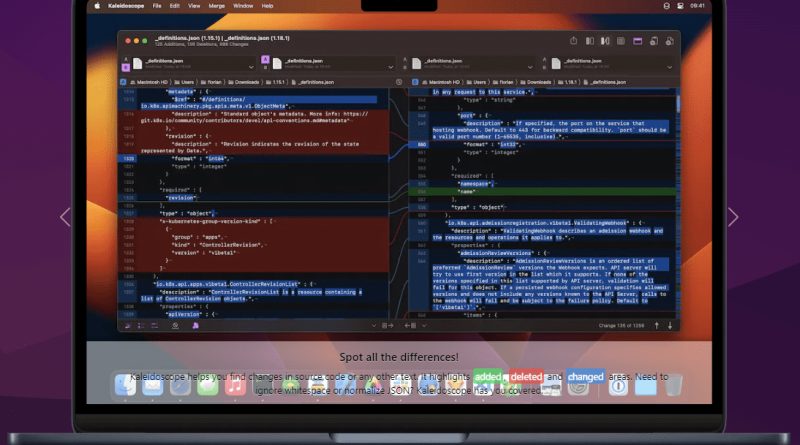
Task: Click the first icon in the bottom-left status bar
Action: pyautogui.click(x=128, y=326)
